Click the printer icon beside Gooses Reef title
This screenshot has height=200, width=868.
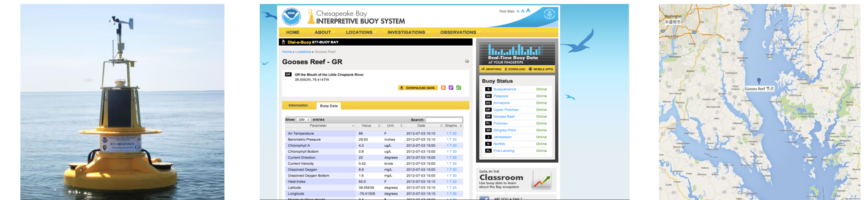point(467,62)
